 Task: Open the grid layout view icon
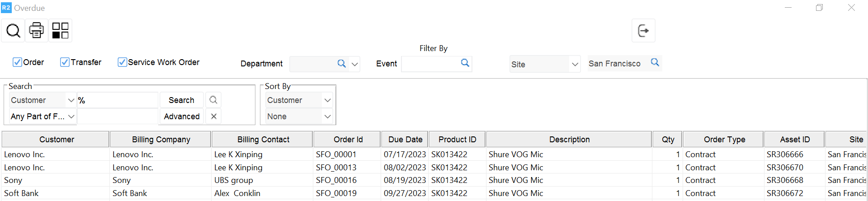(60, 31)
